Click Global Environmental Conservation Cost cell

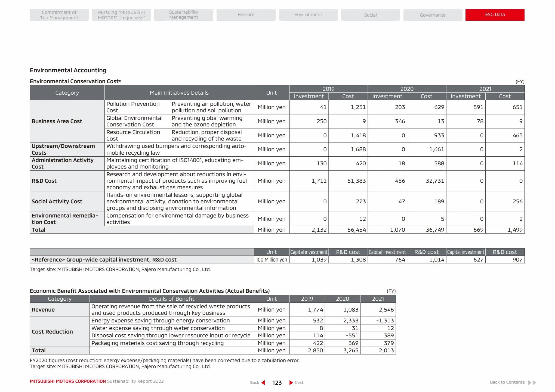pos(137,121)
